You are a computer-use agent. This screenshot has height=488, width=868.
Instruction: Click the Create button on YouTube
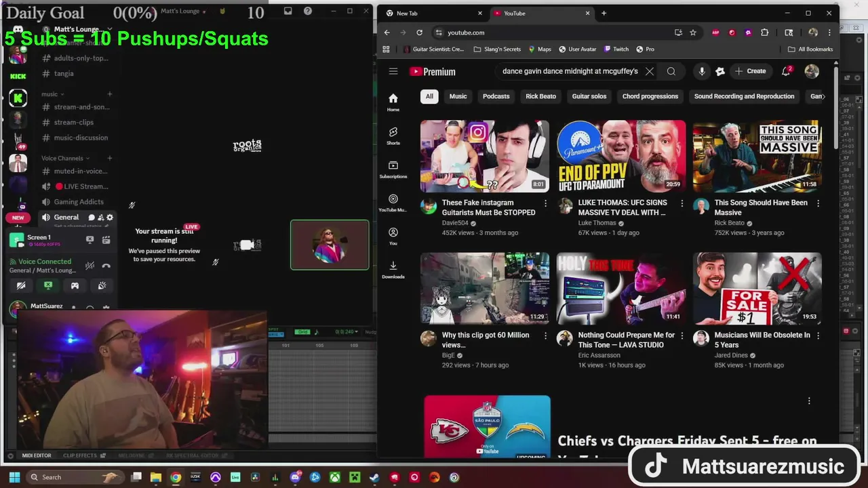click(x=750, y=71)
